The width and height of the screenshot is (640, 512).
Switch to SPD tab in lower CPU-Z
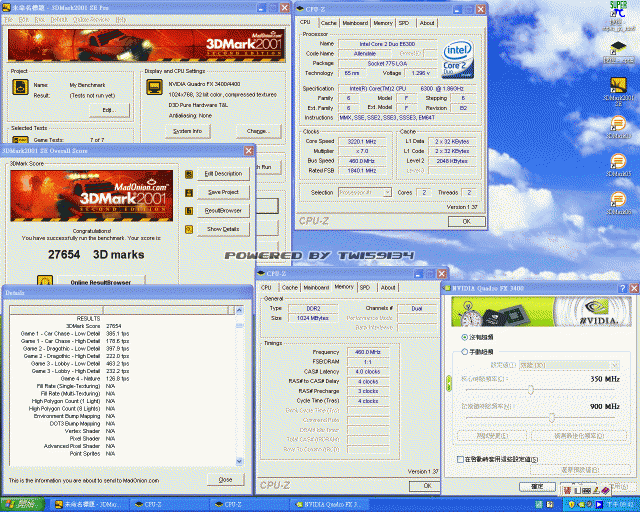(365, 287)
